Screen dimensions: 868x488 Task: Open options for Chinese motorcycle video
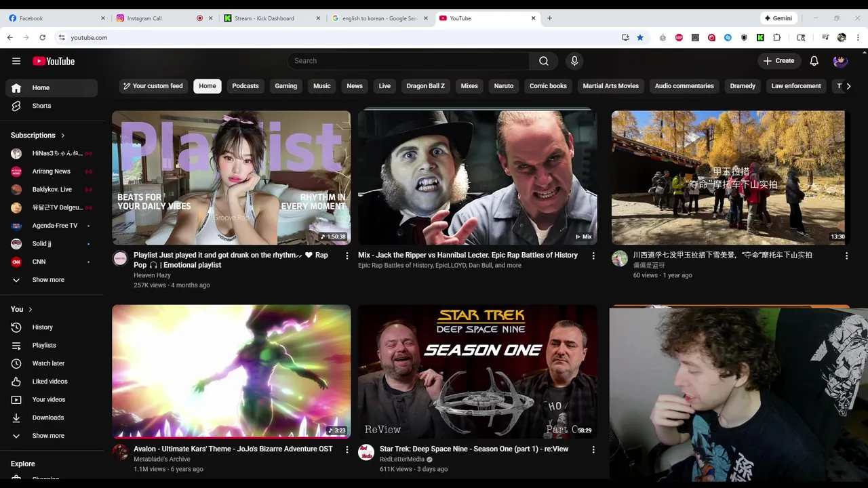846,256
